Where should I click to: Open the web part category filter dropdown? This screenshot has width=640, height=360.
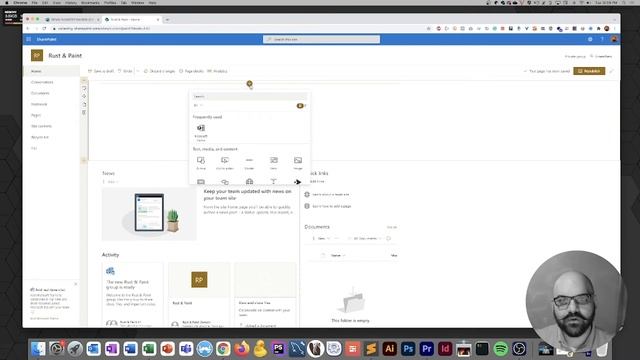198,106
